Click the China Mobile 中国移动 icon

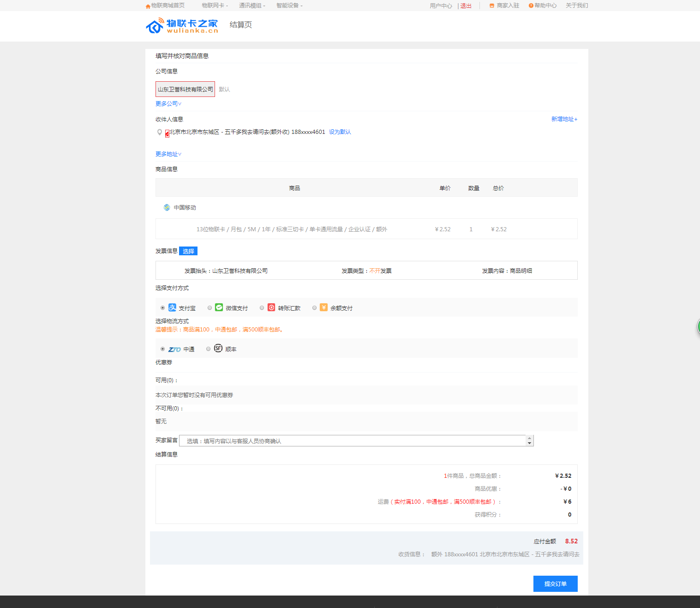(167, 207)
